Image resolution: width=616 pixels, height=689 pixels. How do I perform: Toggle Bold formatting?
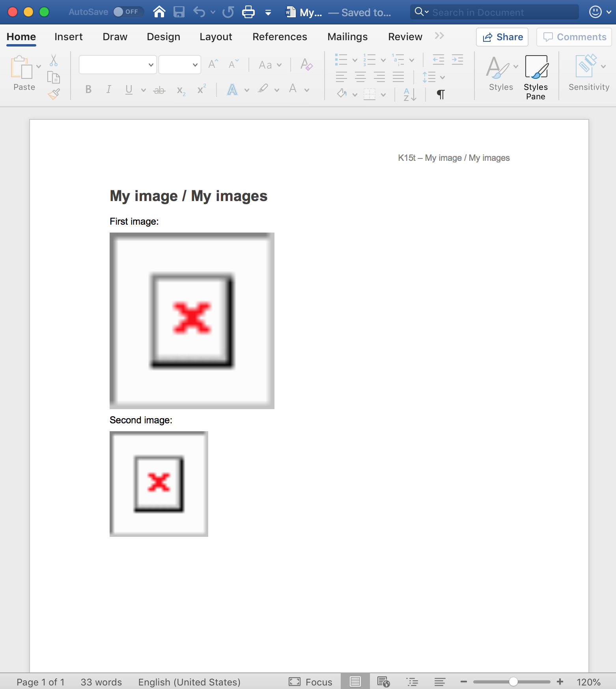pyautogui.click(x=88, y=90)
